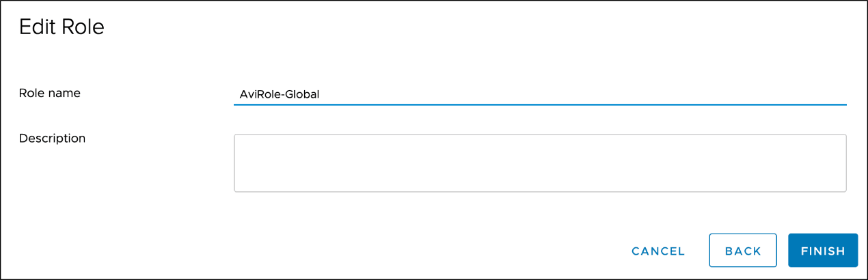Click the blue FINISH button
Viewport: 868px width, 280px height.
click(823, 251)
